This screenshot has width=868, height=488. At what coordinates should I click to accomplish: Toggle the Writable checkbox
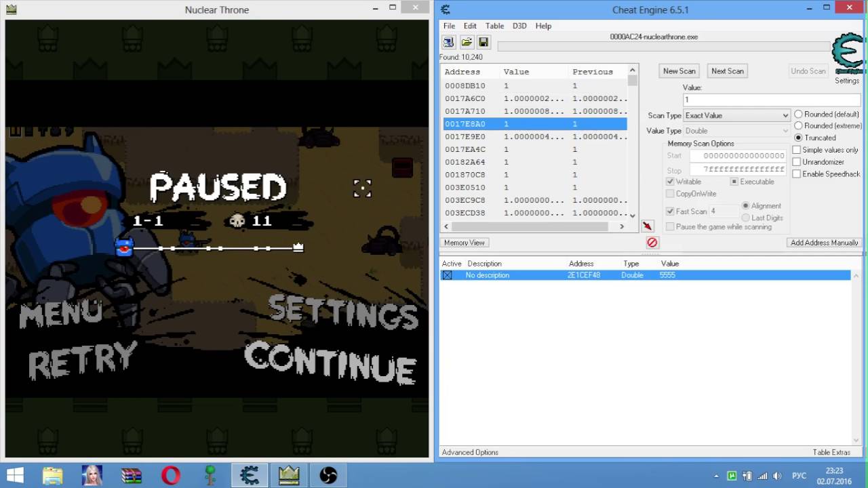(670, 182)
